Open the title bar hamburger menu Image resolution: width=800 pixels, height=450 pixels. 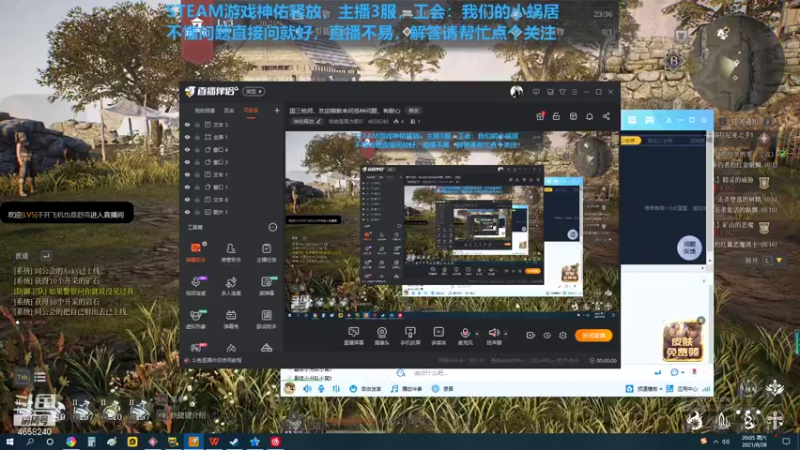click(574, 92)
